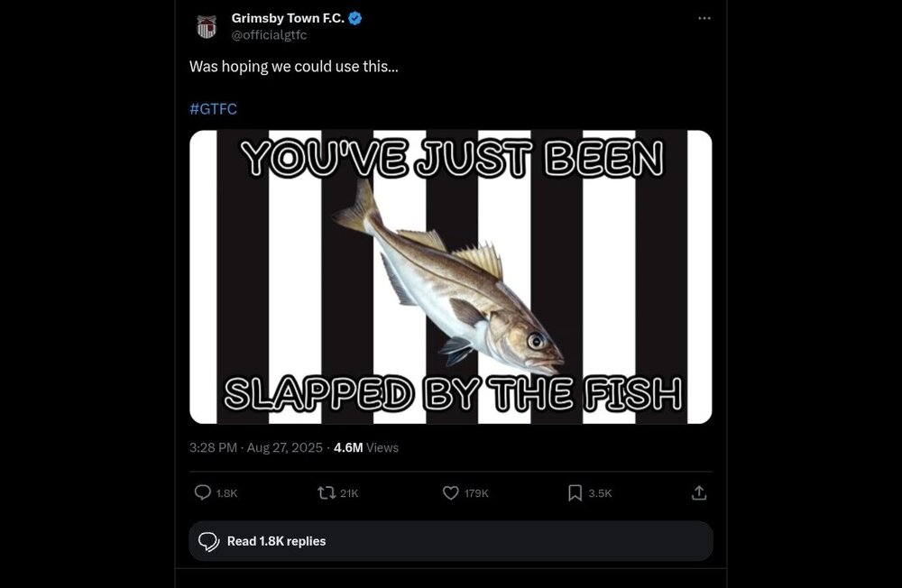Click the share post icon
This screenshot has height=588, width=902.
click(699, 492)
